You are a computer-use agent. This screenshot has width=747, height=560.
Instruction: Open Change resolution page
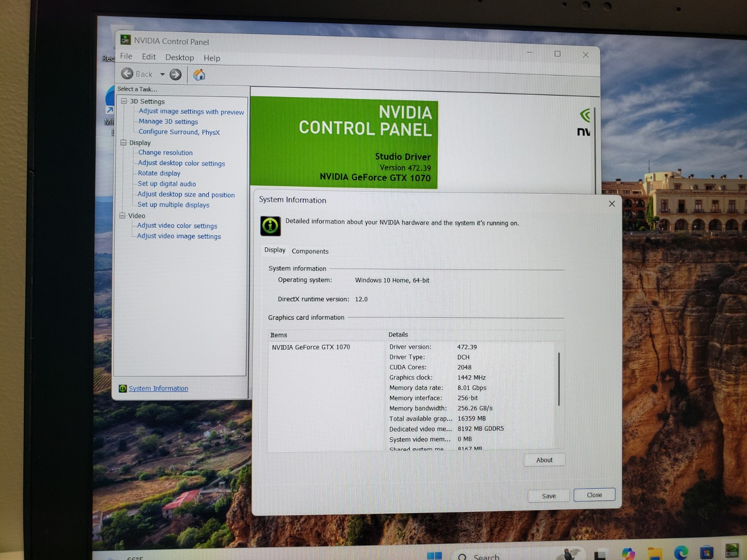tap(165, 153)
